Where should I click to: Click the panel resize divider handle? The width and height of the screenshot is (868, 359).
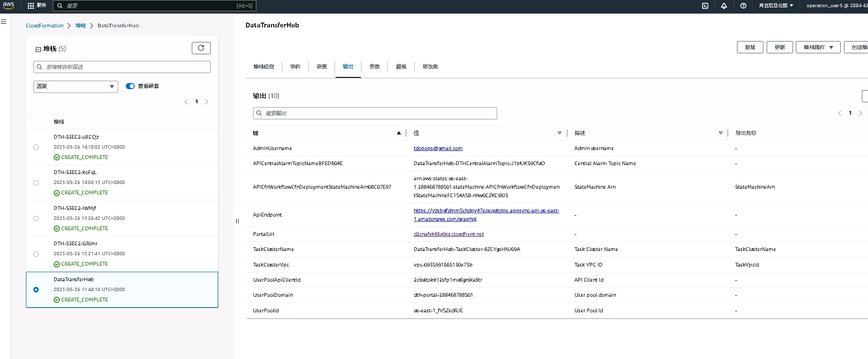[x=237, y=221]
